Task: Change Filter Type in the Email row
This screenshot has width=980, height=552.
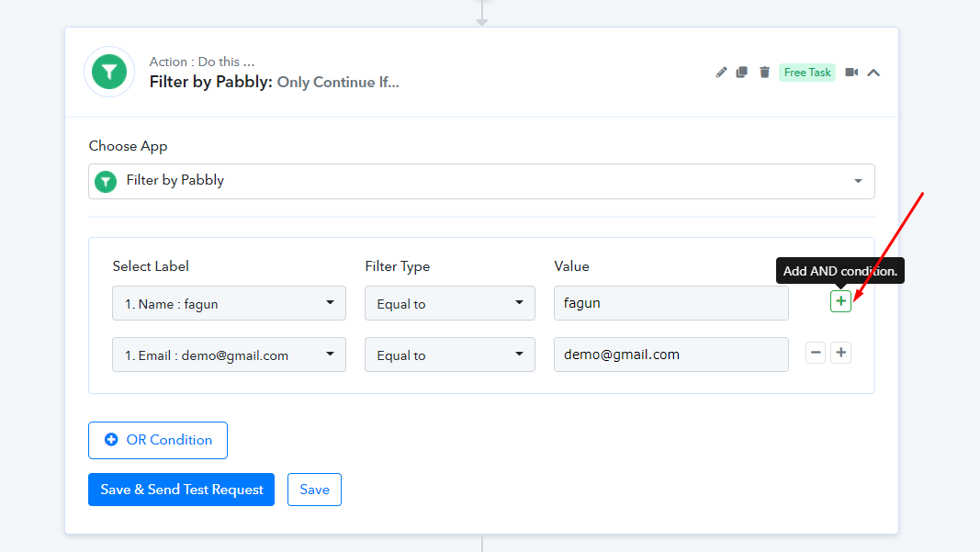Action: pyautogui.click(x=450, y=355)
